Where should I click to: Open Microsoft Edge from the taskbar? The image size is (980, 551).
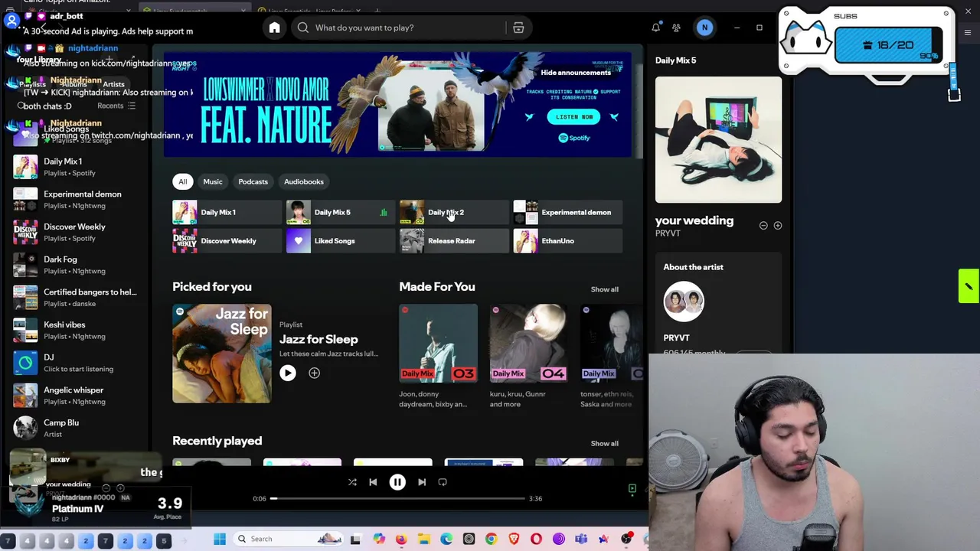446,539
